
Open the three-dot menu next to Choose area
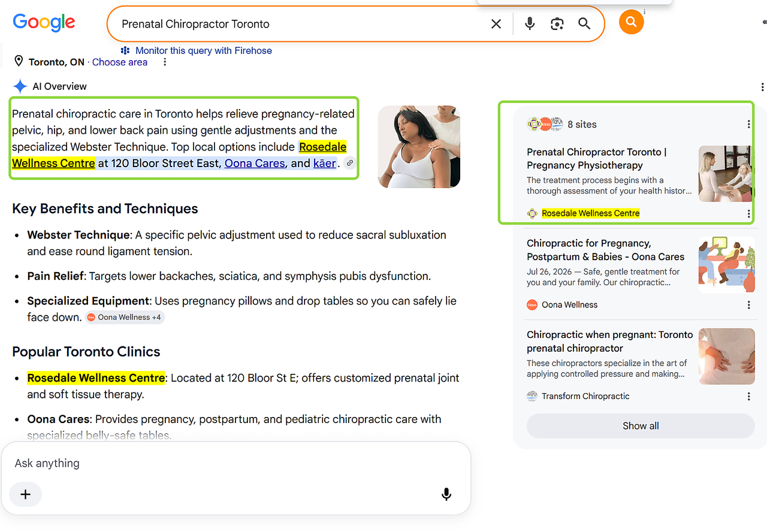165,62
